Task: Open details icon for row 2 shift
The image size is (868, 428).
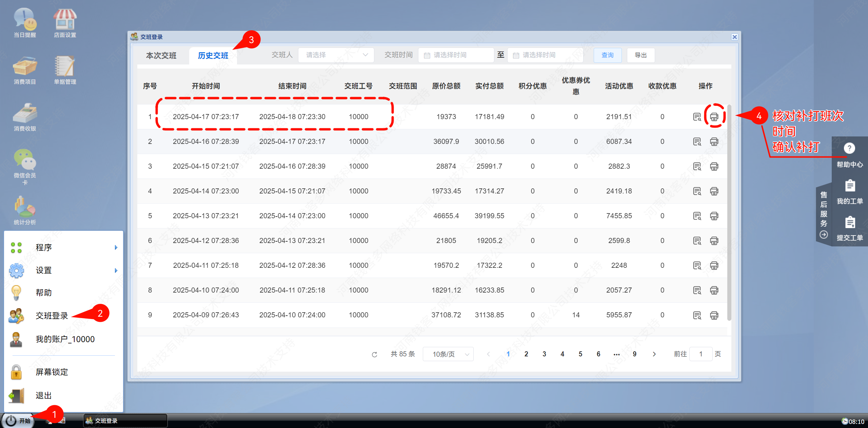Action: [697, 142]
